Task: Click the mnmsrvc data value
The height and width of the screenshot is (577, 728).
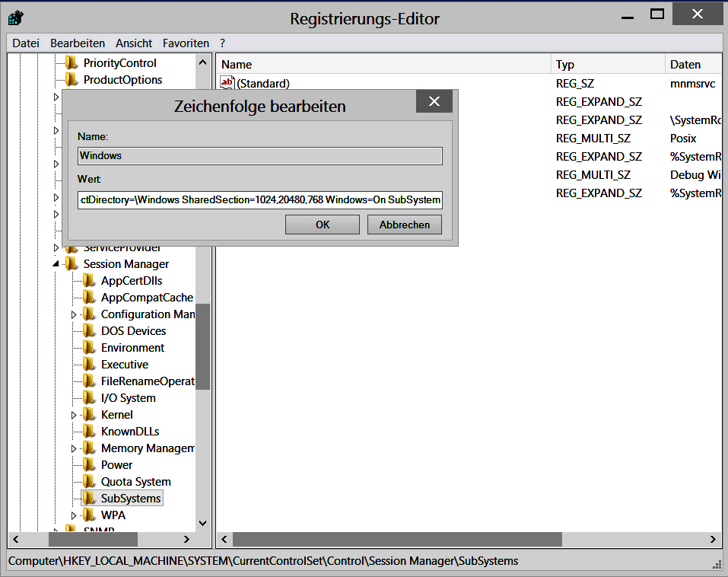Action: pos(693,84)
